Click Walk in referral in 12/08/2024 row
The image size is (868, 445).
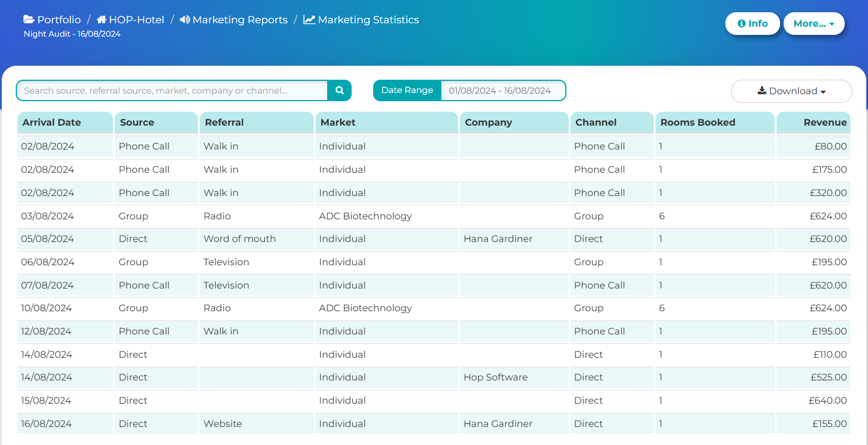pos(257,331)
